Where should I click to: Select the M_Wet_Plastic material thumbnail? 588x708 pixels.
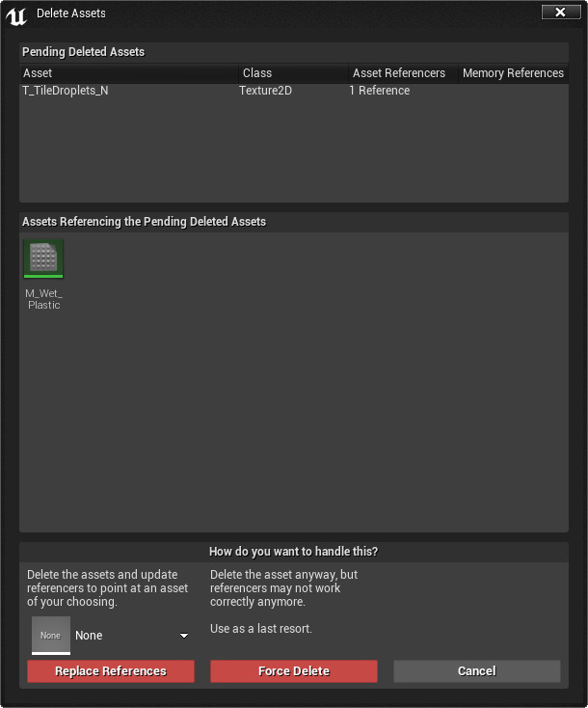[43, 259]
